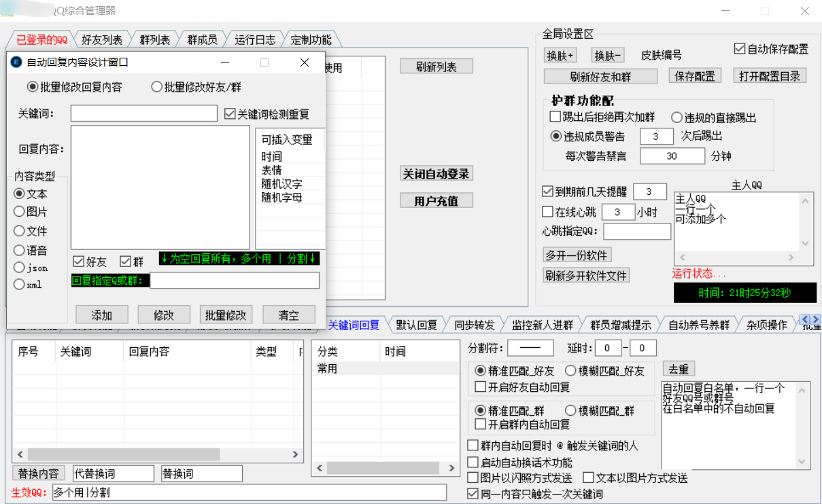Click the 回复指定Q或群 input field

tap(235, 280)
